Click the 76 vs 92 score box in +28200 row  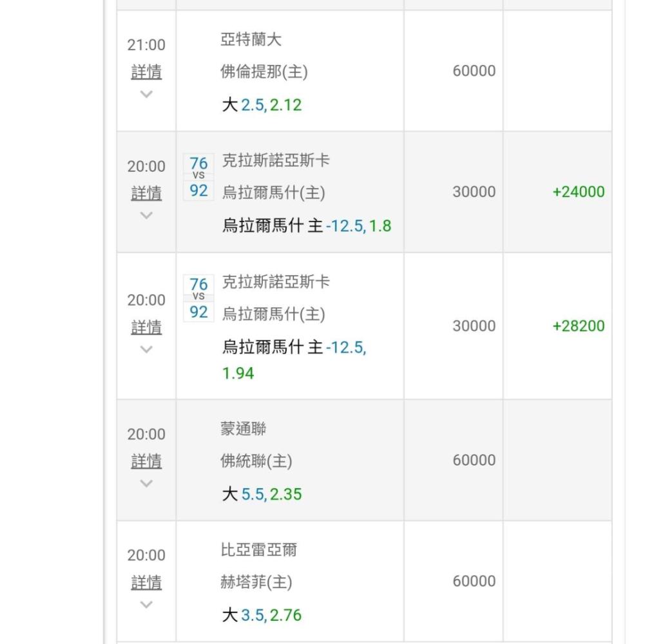198,298
